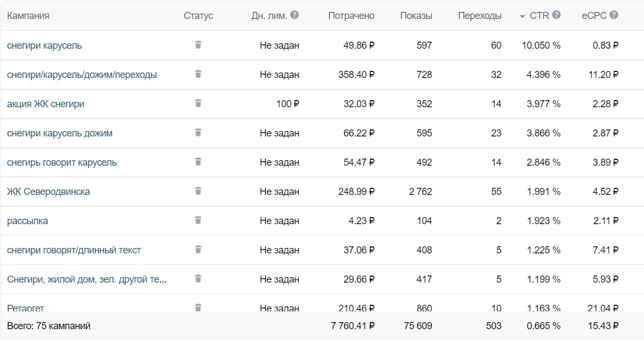Click the Статус column header

pos(199,16)
